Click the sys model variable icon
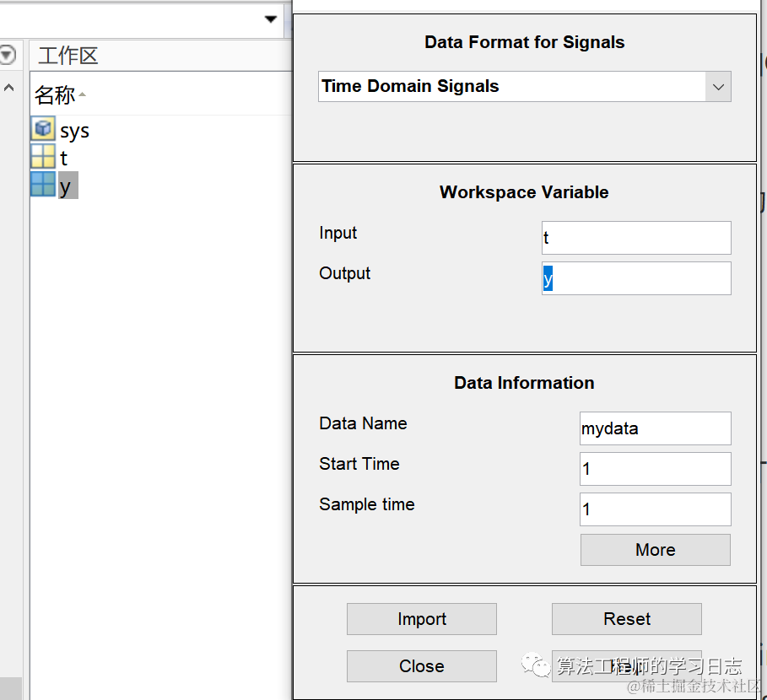767x700 pixels. [x=43, y=129]
